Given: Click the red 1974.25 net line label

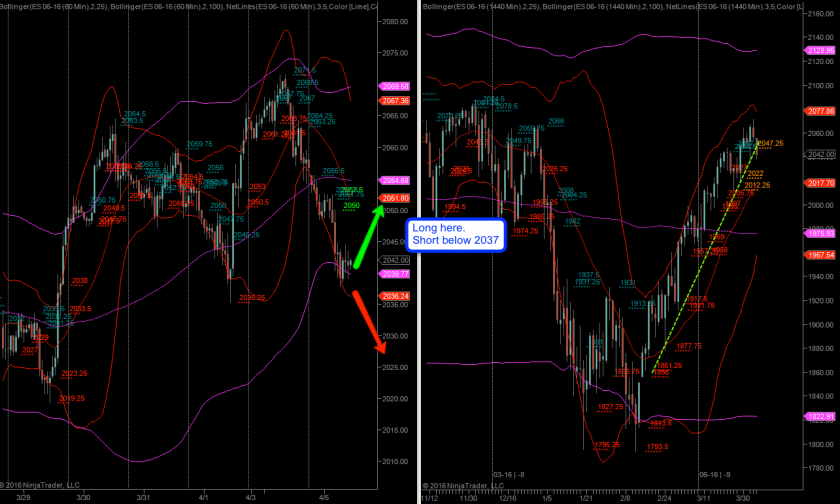Looking at the screenshot, I should 526,231.
